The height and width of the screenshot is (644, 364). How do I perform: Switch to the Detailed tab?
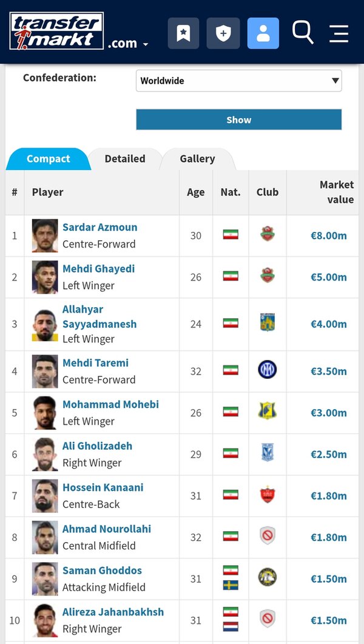(x=125, y=158)
